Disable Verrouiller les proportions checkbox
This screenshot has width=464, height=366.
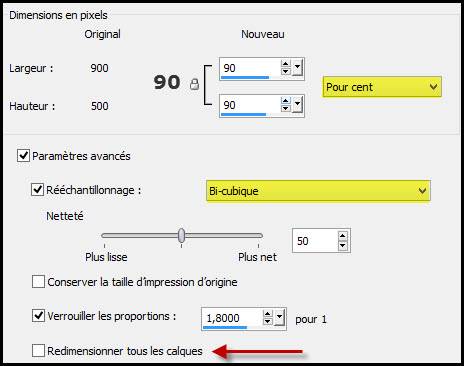[38, 315]
